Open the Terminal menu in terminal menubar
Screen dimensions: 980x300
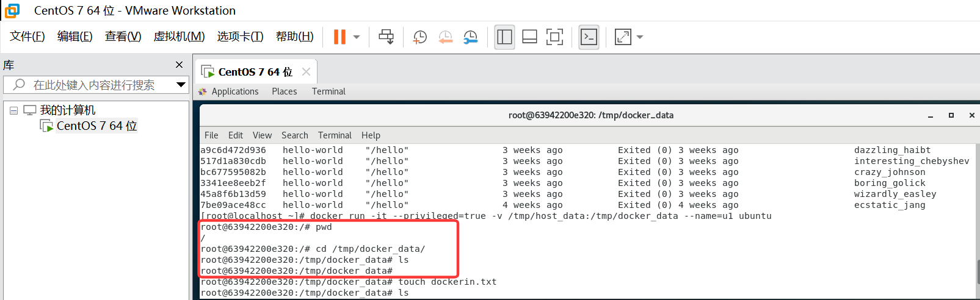335,135
